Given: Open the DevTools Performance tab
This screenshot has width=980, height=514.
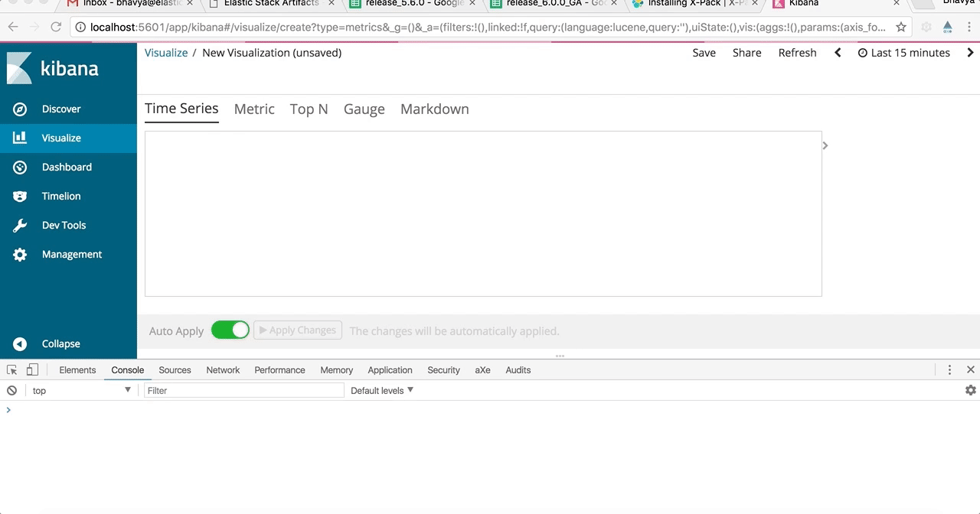Looking at the screenshot, I should tap(280, 370).
